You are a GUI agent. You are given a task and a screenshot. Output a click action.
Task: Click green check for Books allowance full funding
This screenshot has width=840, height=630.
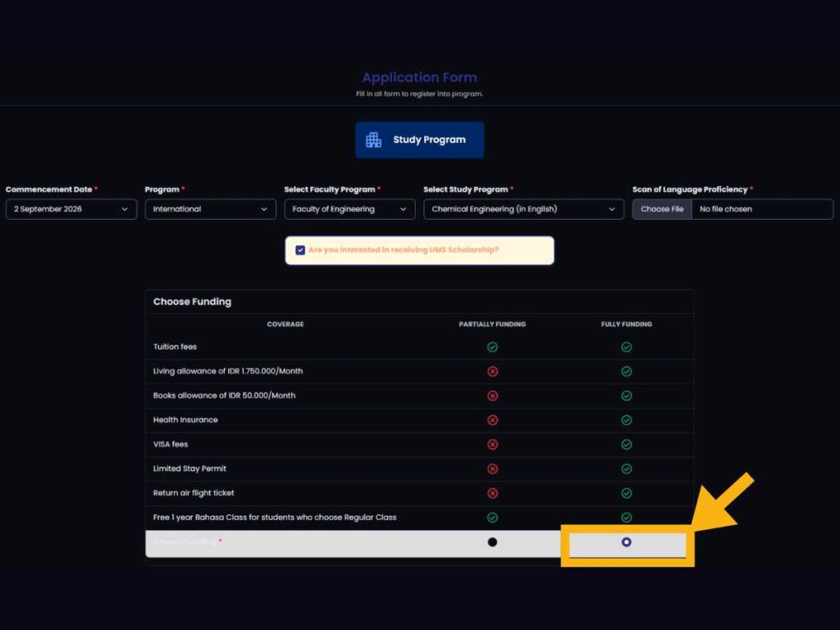pos(626,395)
